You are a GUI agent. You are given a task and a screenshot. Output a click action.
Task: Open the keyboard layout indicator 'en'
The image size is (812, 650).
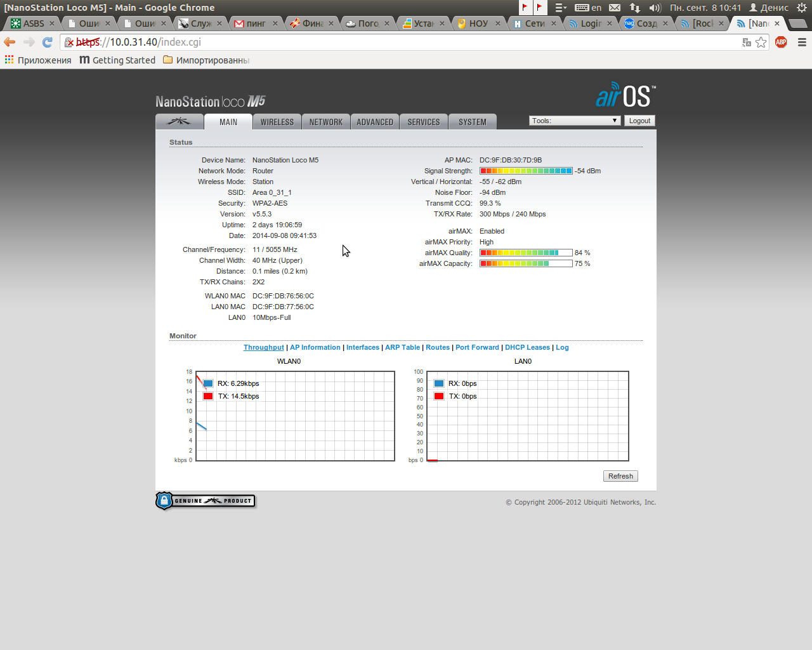(x=588, y=8)
